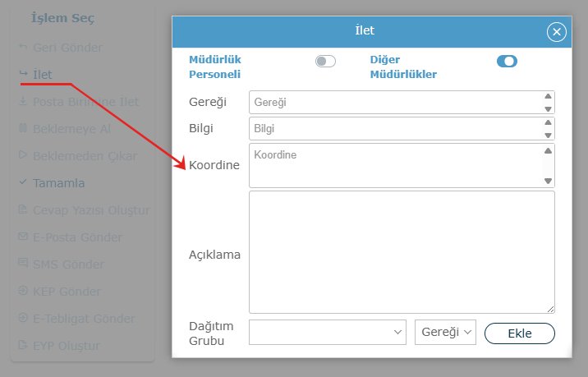The height and width of the screenshot is (377, 588).
Task: Open the Dağıtım Grubu dropdown
Action: (328, 332)
